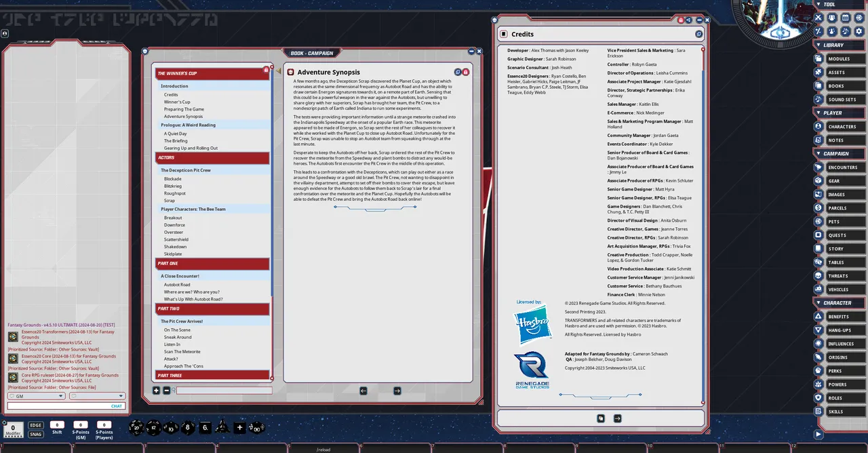Roll the d20 die
Screen dimensions: 868x453
click(x=136, y=427)
